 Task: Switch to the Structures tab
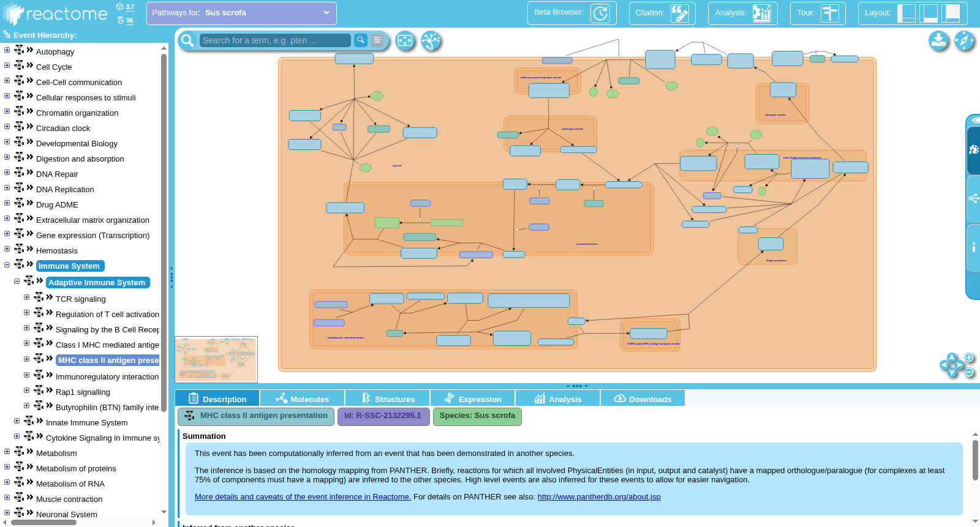[387, 398]
